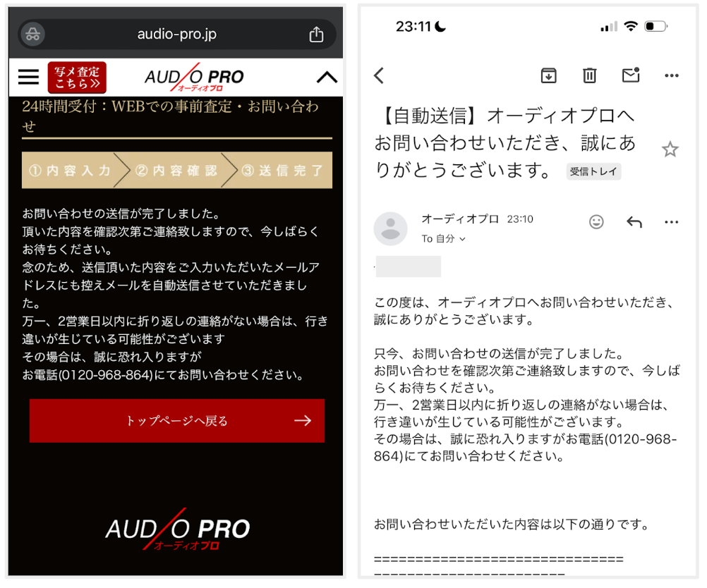This screenshot has width=707, height=588.
Task: Tap the share icon in the address bar
Action: coord(317,33)
